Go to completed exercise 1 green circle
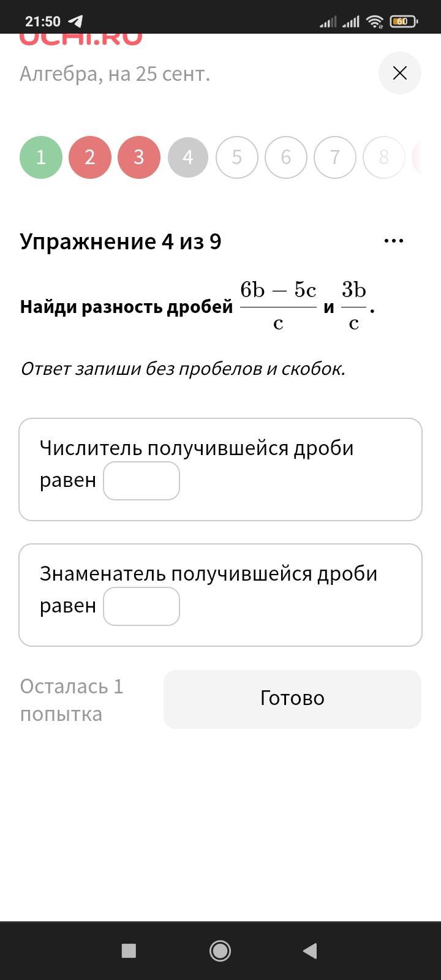This screenshot has height=980, width=441. [x=41, y=157]
